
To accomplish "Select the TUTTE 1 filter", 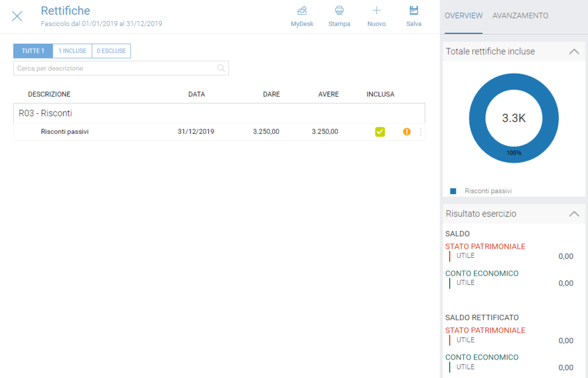I will (x=33, y=51).
